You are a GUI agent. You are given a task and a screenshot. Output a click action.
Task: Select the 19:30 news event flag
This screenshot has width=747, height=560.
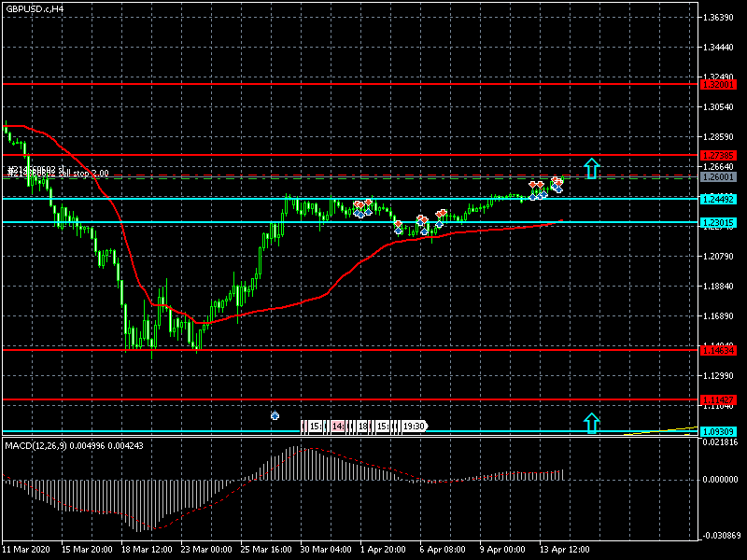pyautogui.click(x=414, y=427)
